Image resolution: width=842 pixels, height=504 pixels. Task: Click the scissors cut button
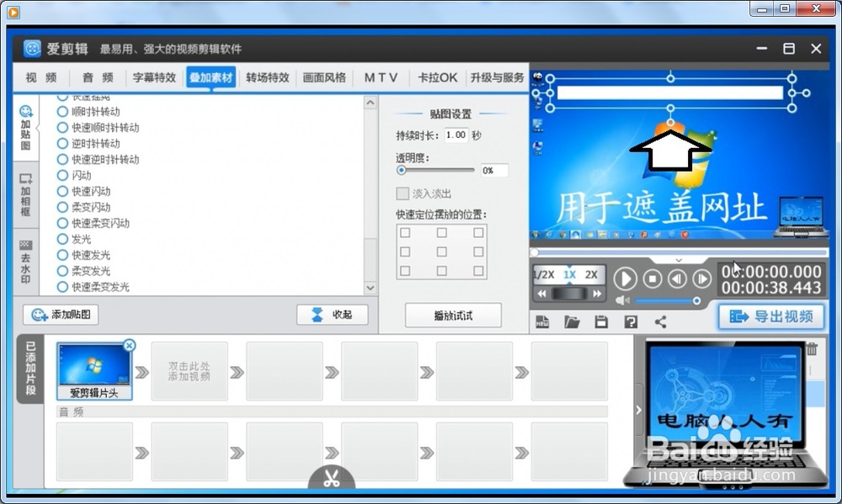331,478
